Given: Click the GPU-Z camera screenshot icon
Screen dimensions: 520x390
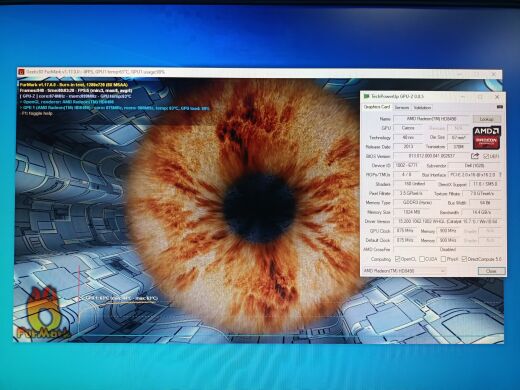Looking at the screenshot, I should [499, 107].
